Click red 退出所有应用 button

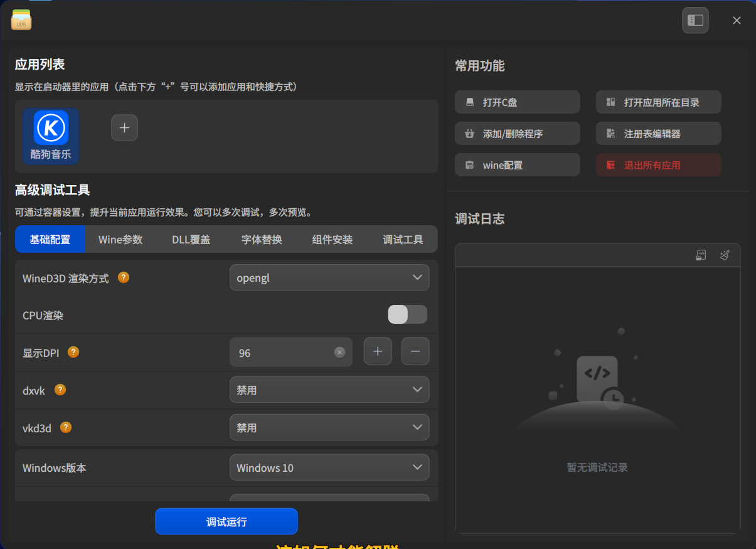click(x=659, y=165)
